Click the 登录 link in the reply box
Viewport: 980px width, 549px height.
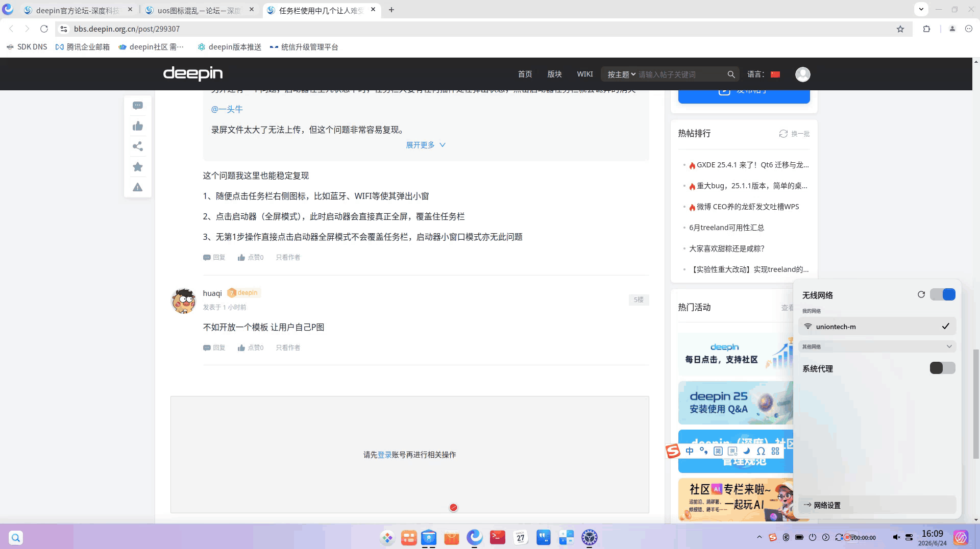(384, 455)
